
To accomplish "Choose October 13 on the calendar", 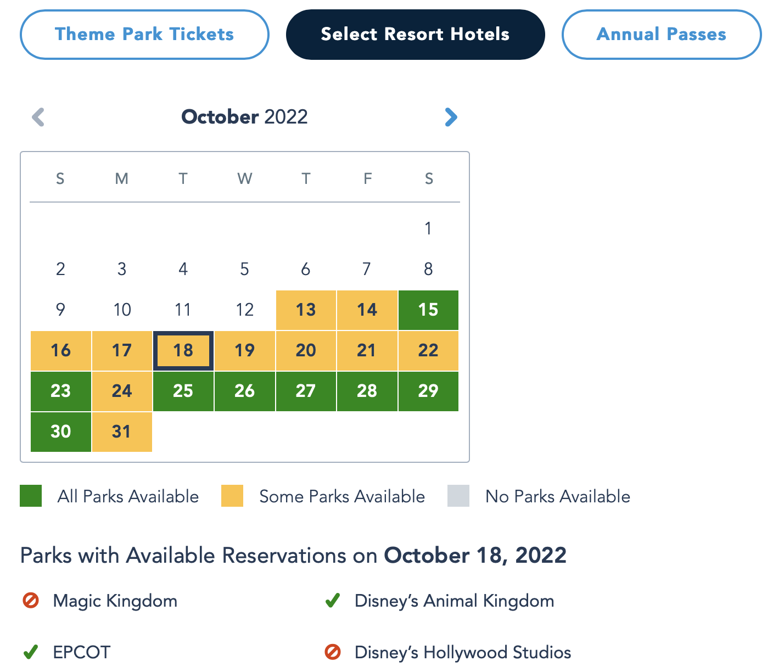I will tap(306, 310).
